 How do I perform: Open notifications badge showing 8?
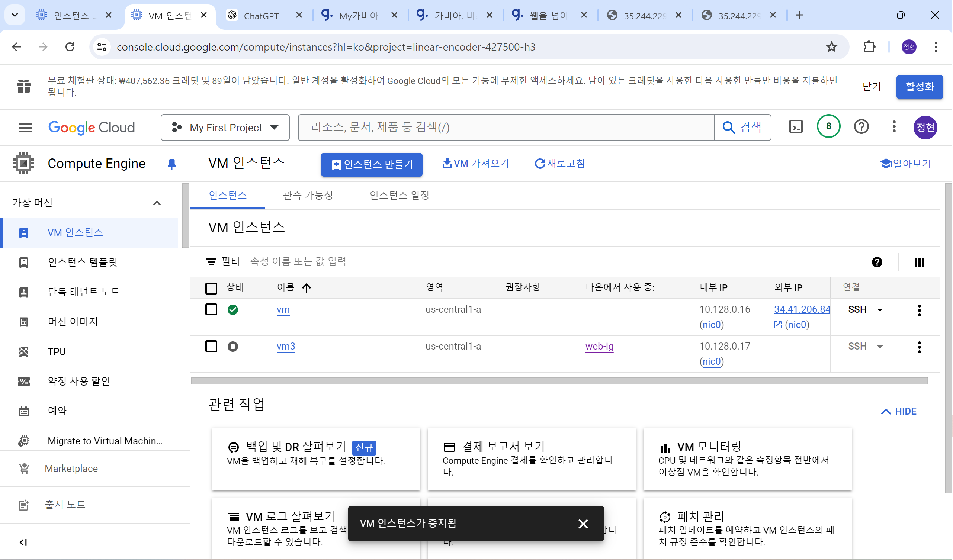828,126
